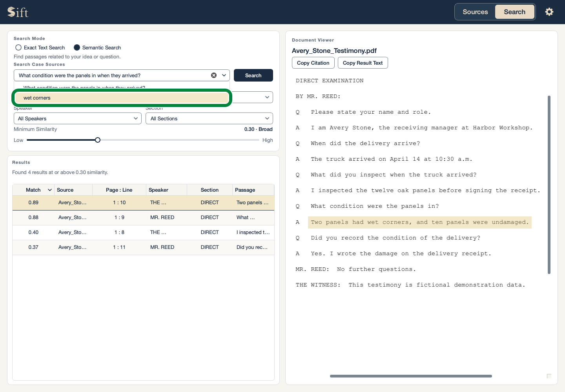The width and height of the screenshot is (565, 392).
Task: Open the dropdown right of wet corners suggestion
Action: coord(267,97)
